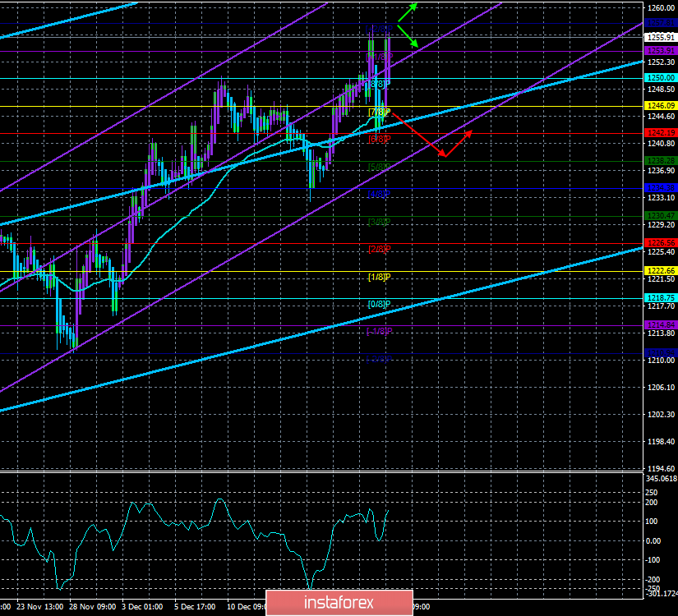Select the [1/8]P Murray level label

point(379,277)
